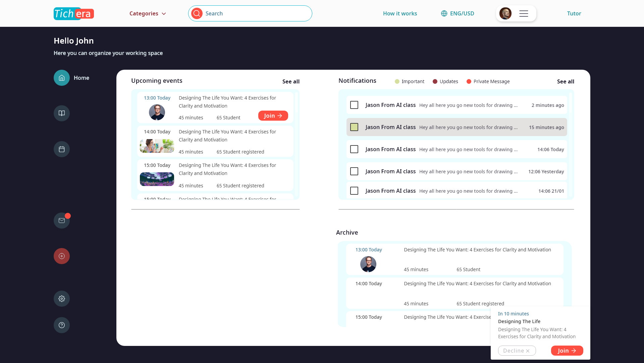The width and height of the screenshot is (644, 363).
Task: Click the globe language icon
Action: 444,13
